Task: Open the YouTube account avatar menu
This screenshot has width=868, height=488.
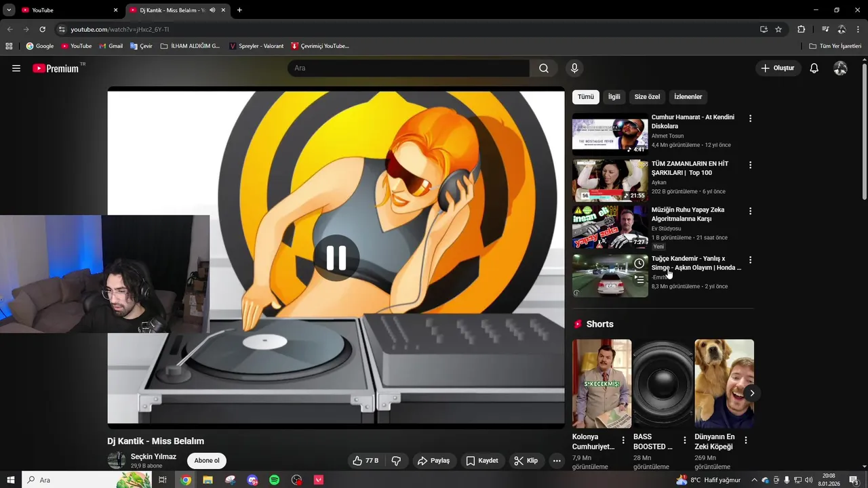Action: [x=840, y=68]
